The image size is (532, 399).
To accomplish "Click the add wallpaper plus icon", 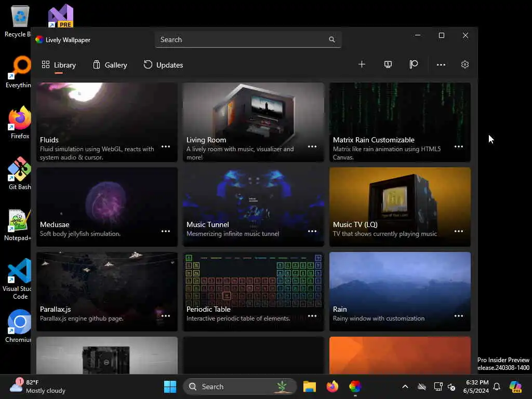I will [362, 64].
